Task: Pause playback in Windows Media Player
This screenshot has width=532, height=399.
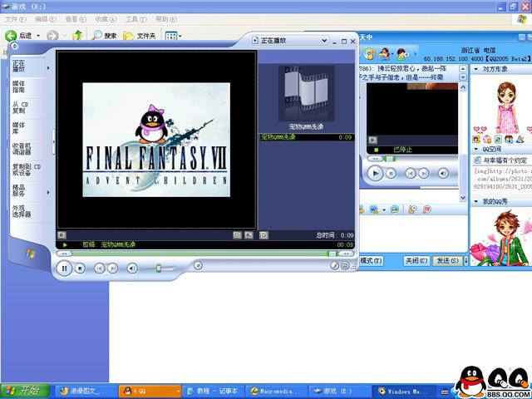Action: [64, 268]
